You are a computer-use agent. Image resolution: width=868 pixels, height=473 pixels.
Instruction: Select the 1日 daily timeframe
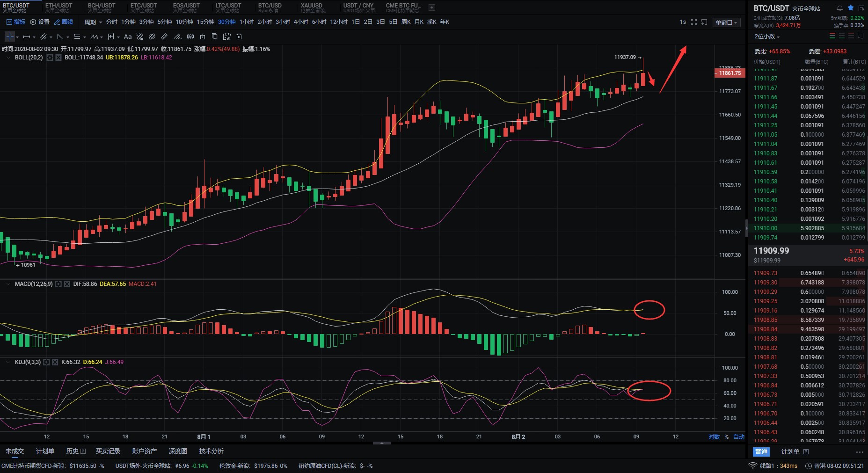point(356,22)
